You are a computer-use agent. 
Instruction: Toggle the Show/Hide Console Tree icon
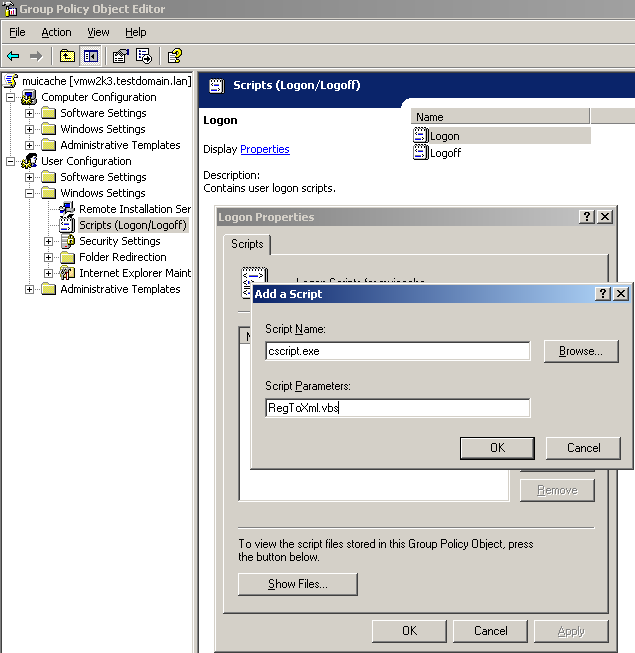click(90, 56)
